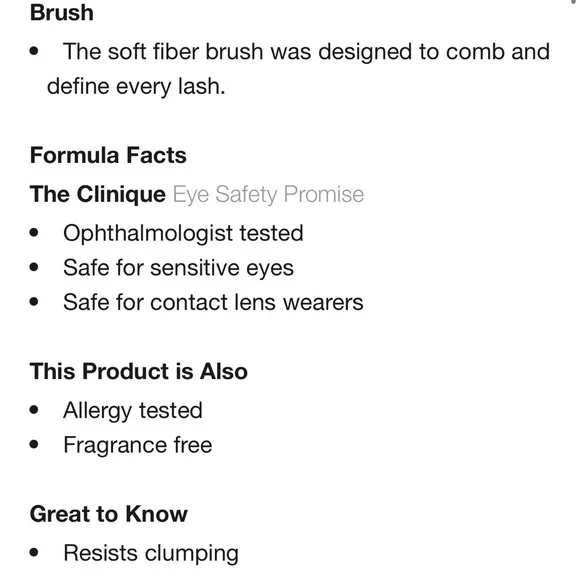Click the bullet before The soft fiber brush
The image size is (580, 580).
tap(34, 51)
